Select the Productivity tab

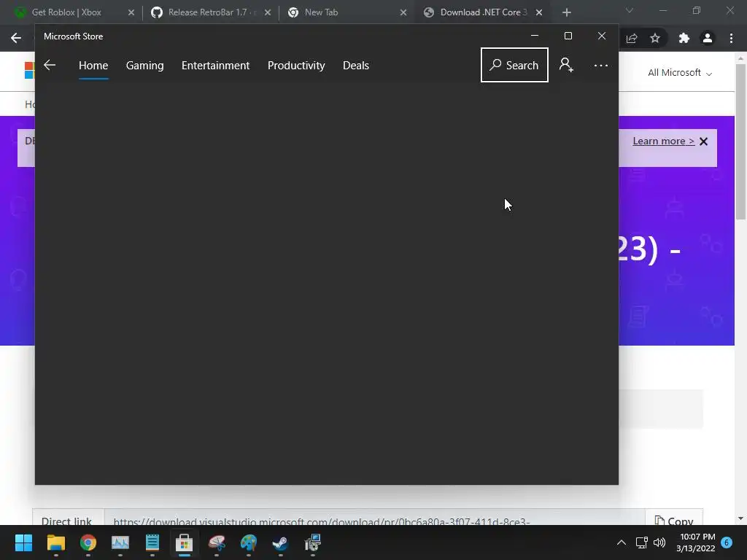296,65
